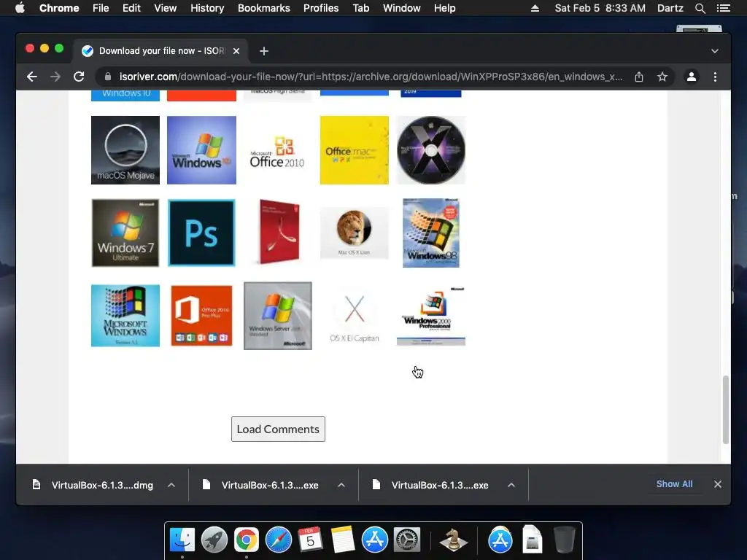
Task: Share this page via share icon
Action: (639, 77)
